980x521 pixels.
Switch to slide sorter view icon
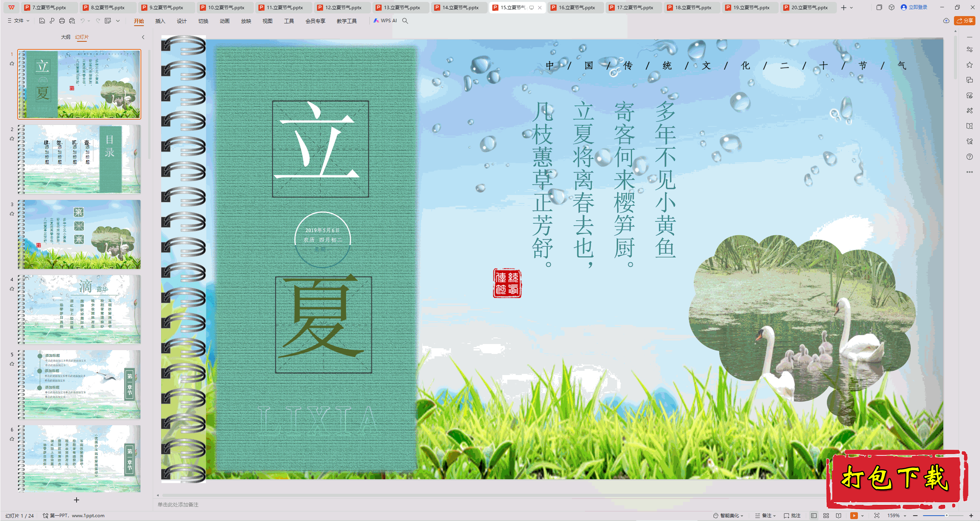coord(826,516)
